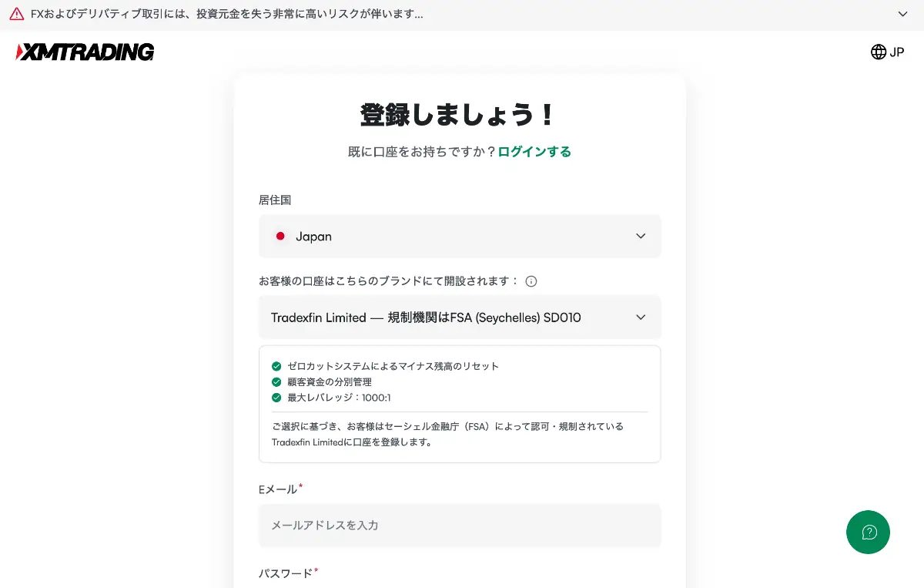The width and height of the screenshot is (924, 588).
Task: Click the text 最大レバレッジ：1000:1
Action: (339, 398)
